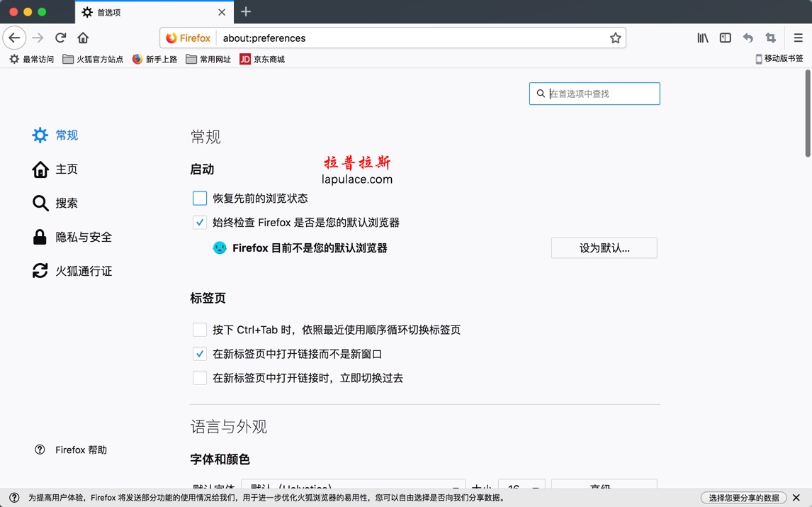
Task: Enable 恢复先前的浏览状态
Action: [x=199, y=198]
